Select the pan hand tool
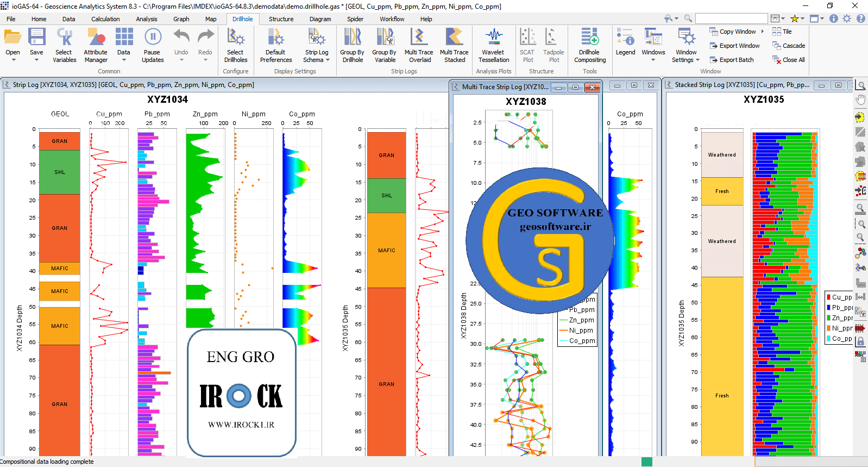This screenshot has height=467, width=868. [x=860, y=99]
